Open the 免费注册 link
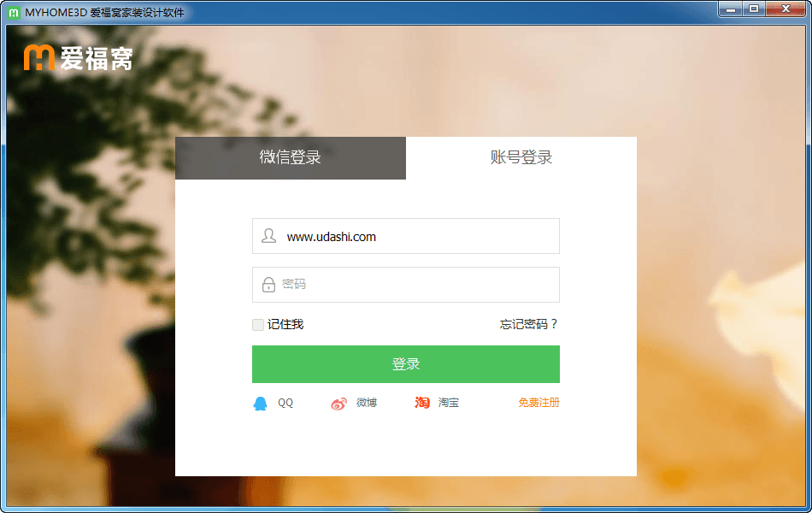The width and height of the screenshot is (812, 513). point(538,403)
